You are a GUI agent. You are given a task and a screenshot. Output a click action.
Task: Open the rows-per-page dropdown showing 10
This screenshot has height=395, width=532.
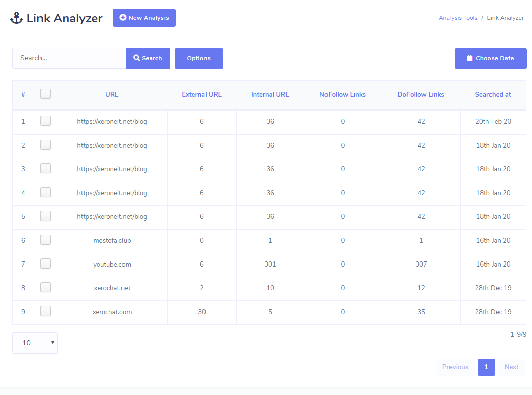tap(35, 343)
